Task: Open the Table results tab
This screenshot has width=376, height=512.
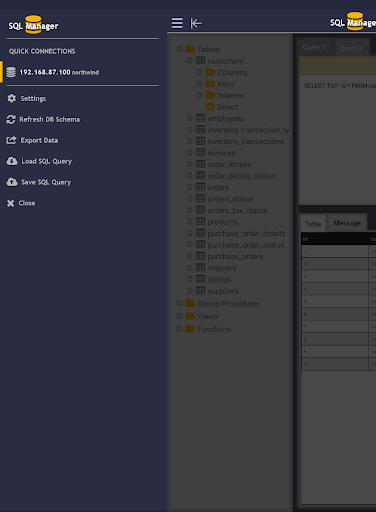Action: 313,224
